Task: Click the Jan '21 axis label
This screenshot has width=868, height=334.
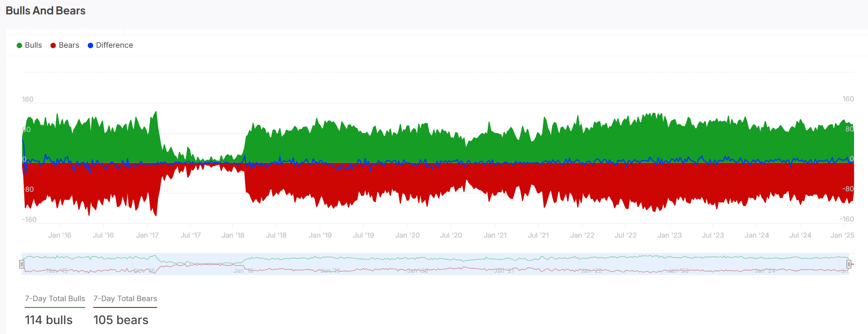Action: 495,235
